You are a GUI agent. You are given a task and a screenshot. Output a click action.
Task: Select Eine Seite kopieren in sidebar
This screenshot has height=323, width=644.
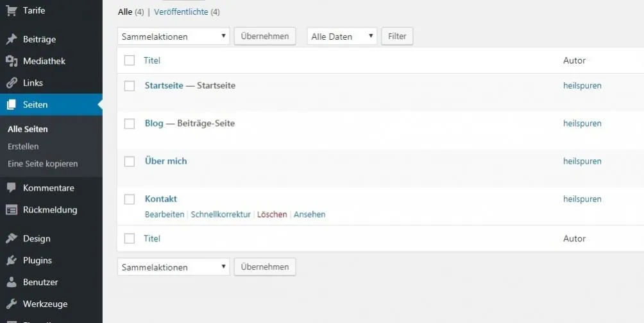coord(43,164)
